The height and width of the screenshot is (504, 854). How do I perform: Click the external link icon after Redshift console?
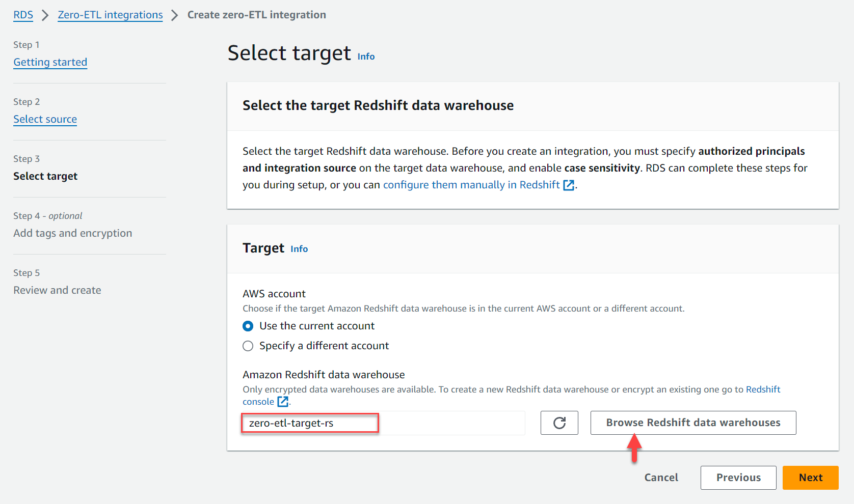tap(283, 401)
